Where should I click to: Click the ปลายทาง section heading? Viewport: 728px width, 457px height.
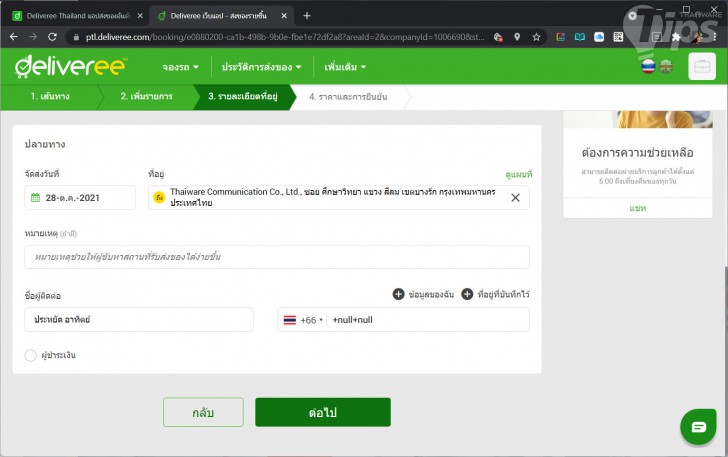[45, 144]
